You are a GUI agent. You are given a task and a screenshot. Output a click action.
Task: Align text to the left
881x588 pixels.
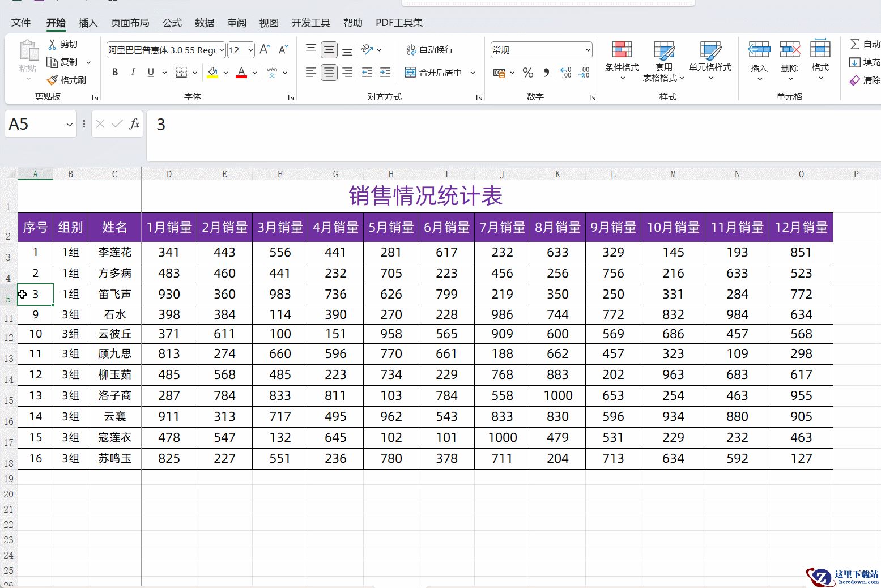coord(311,73)
